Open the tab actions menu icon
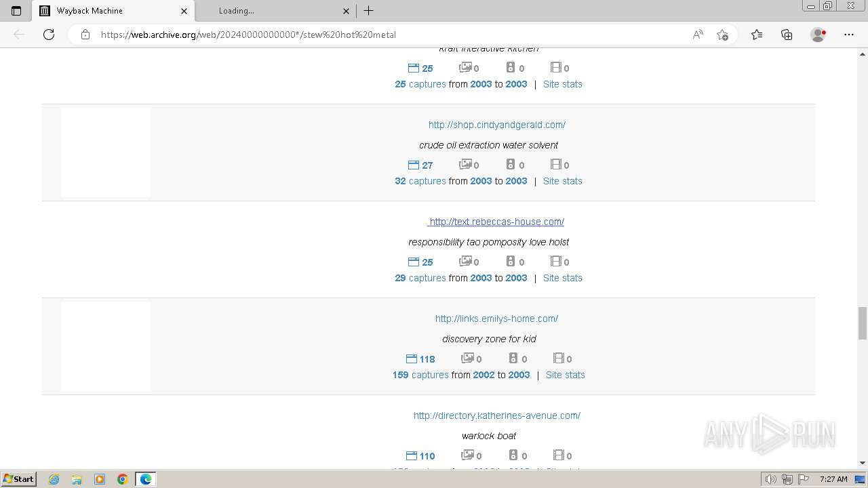868x488 pixels. coord(16,11)
